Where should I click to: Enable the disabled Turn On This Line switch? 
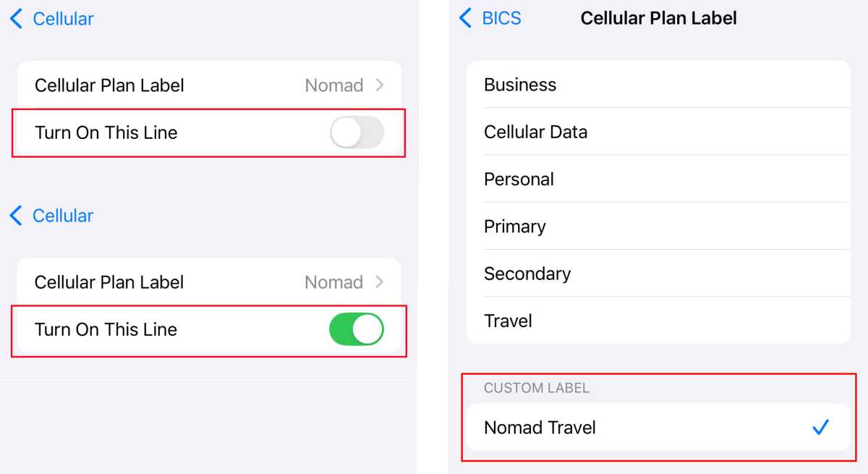356,132
